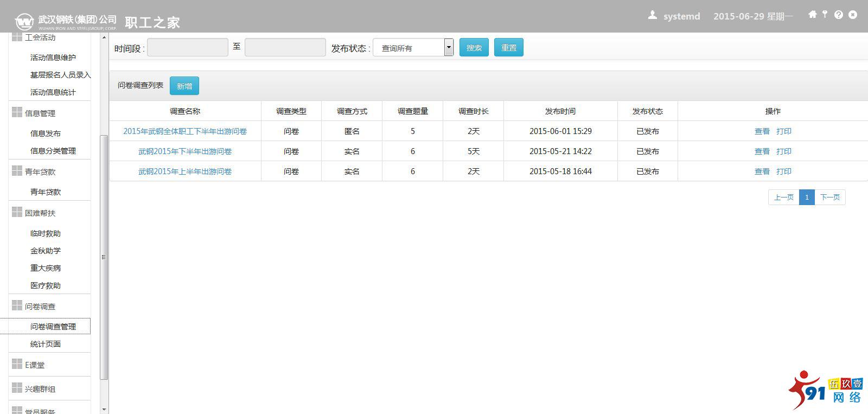This screenshot has height=414, width=868.
Task: Click the 信息管理 grid icon
Action: click(17, 112)
